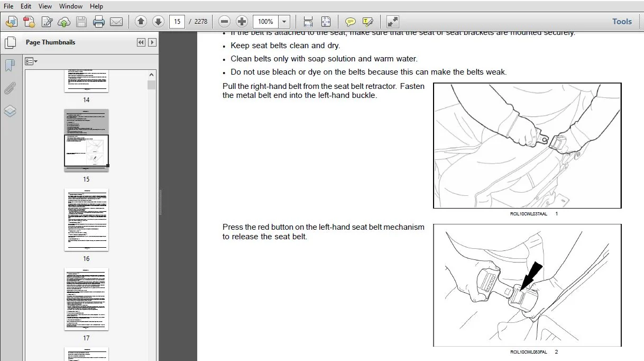Open the Help menu

pyautogui.click(x=96, y=6)
